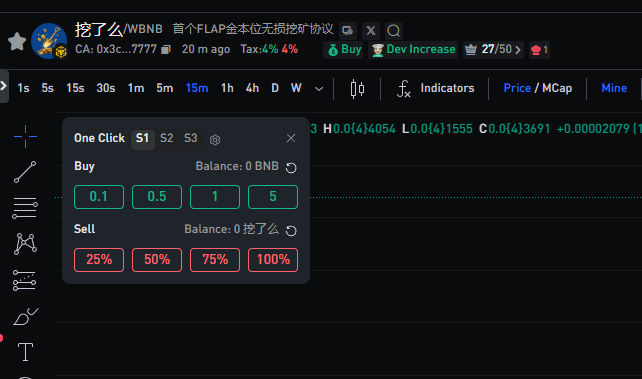Close the One Click panel
Viewport: 642px width, 379px height.
pyautogui.click(x=291, y=138)
